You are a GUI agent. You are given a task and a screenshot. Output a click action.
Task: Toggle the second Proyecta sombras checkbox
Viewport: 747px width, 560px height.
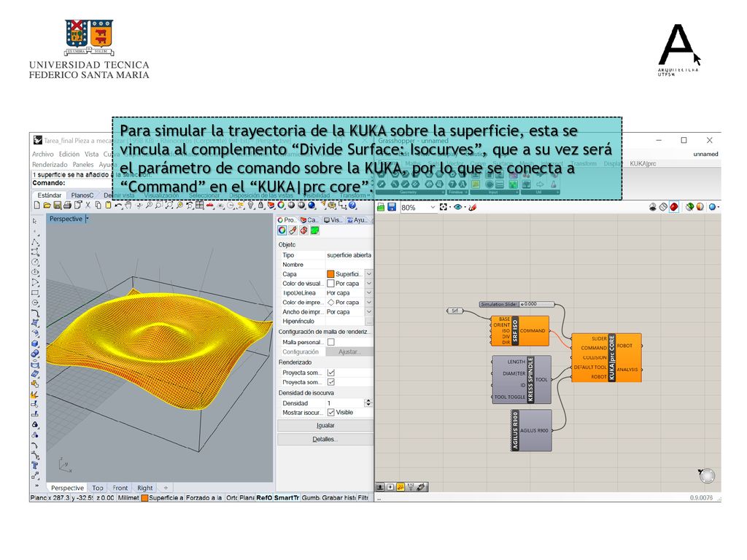[x=331, y=382]
